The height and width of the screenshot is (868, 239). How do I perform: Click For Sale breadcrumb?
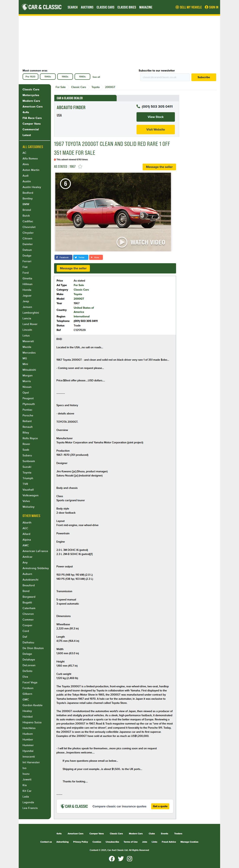61,87
